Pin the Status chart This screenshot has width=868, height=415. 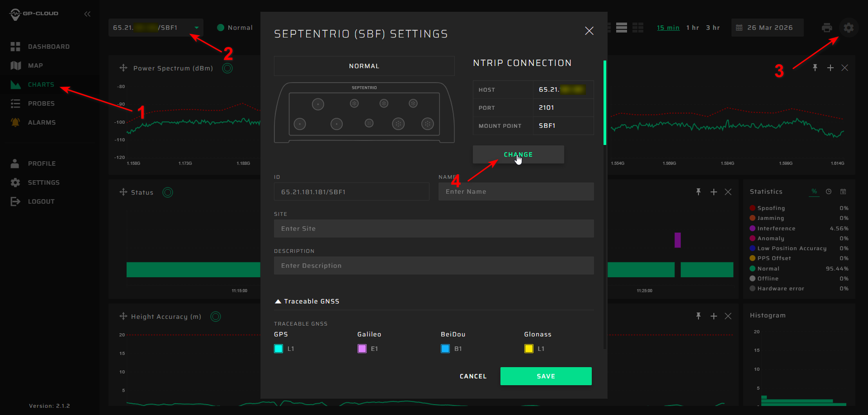pos(698,192)
